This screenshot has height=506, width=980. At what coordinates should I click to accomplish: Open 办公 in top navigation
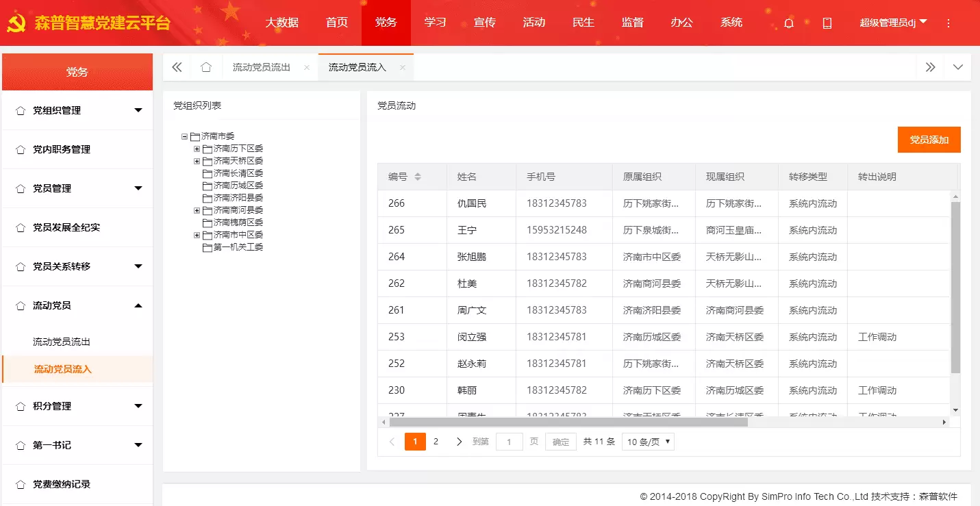[x=682, y=23]
